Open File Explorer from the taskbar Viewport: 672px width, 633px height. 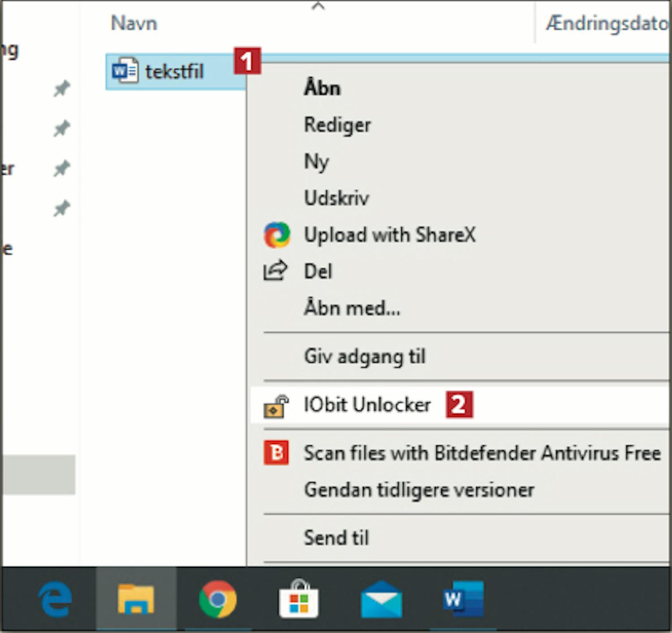[136, 599]
